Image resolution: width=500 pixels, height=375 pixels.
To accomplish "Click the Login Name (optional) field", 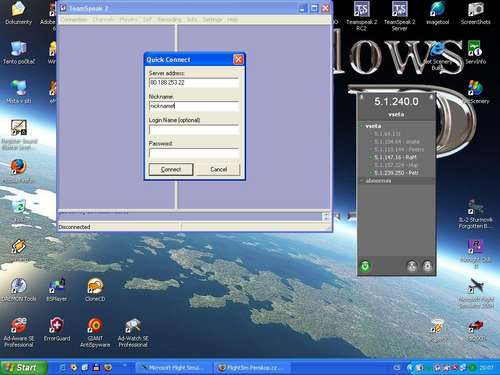I will click(x=194, y=130).
